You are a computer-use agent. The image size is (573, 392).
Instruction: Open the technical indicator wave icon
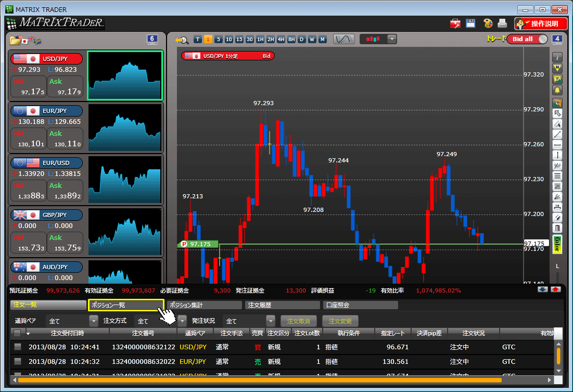click(x=343, y=39)
